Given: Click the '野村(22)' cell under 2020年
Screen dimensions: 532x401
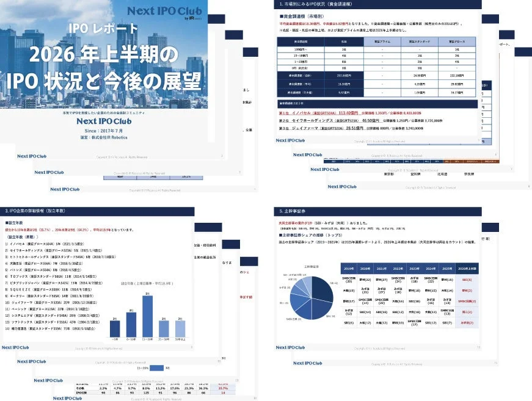Looking at the screenshot, I should coord(365,280).
